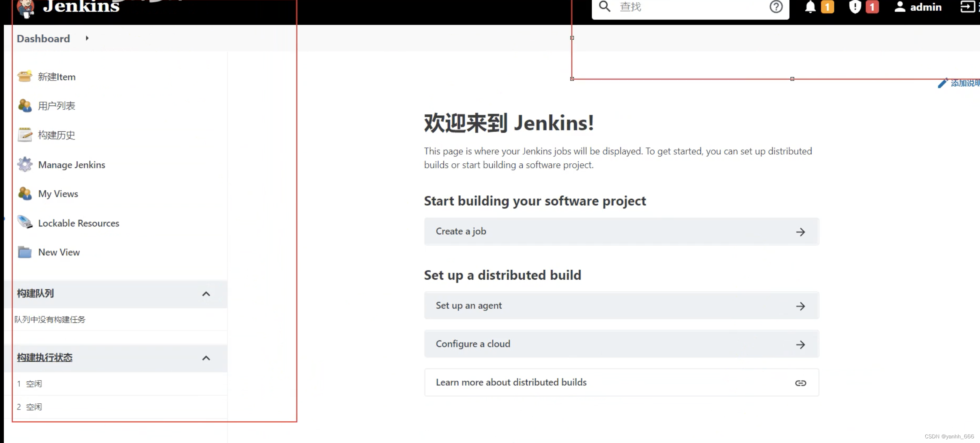Expand the Dashboard breadcrumb arrow

(x=87, y=38)
